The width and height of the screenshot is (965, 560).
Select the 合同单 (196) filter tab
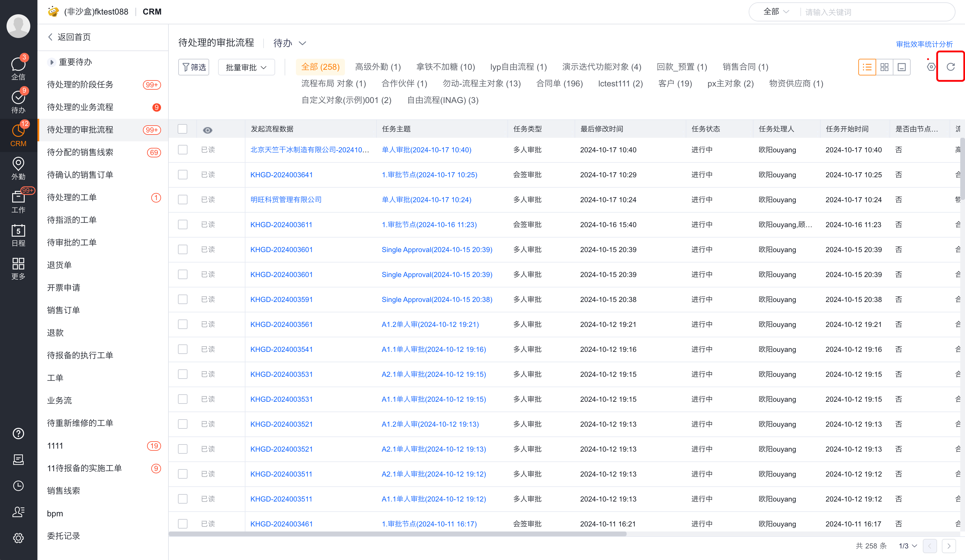point(559,83)
